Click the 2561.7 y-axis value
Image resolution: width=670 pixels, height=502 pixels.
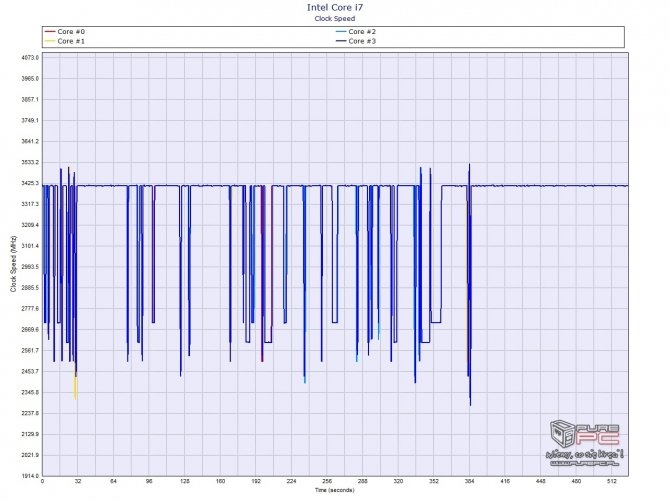pos(30,351)
